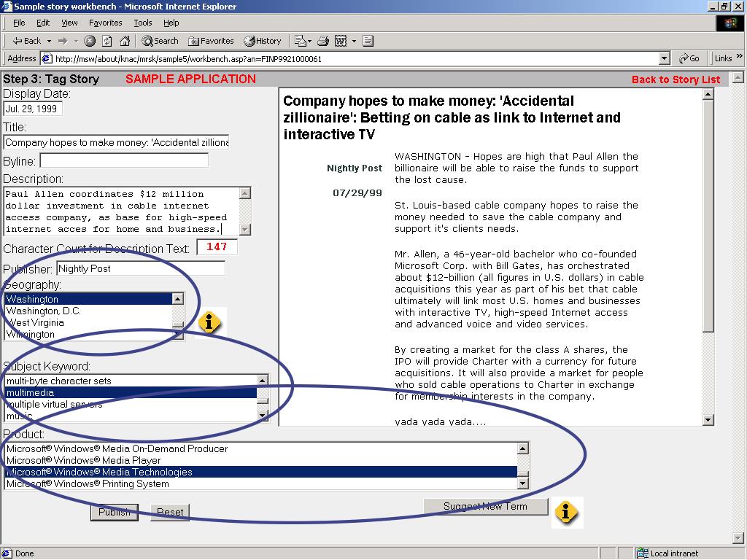Click in the empty Byline field
This screenshot has width=747, height=560.
124,160
